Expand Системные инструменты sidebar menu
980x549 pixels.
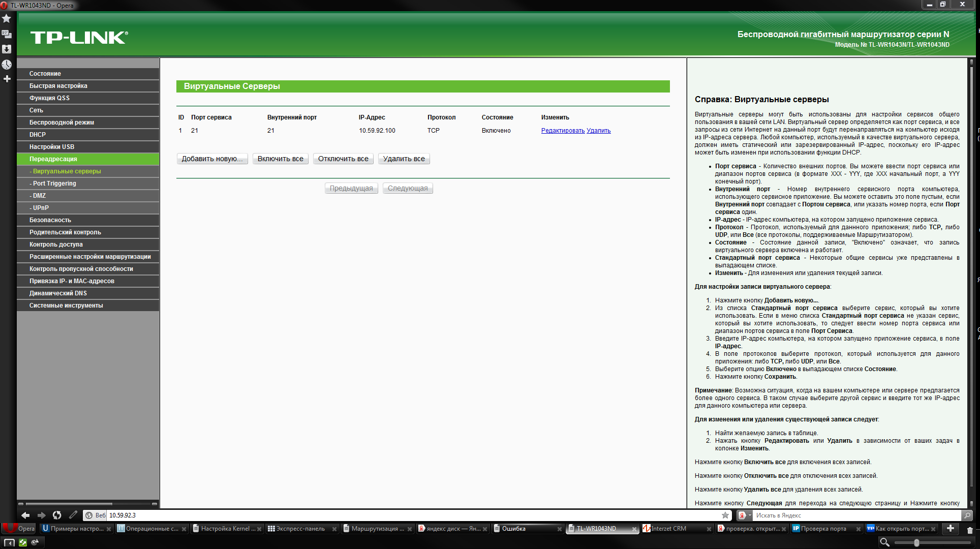66,306
